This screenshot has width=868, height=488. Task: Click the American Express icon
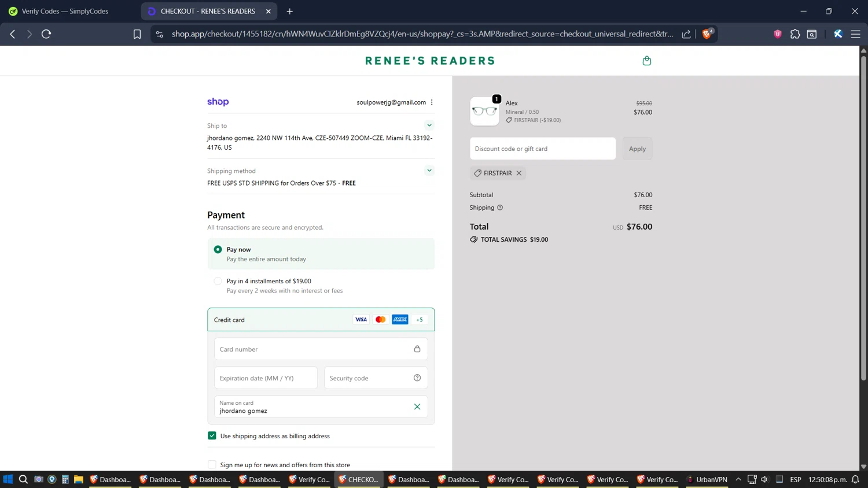[x=400, y=320]
